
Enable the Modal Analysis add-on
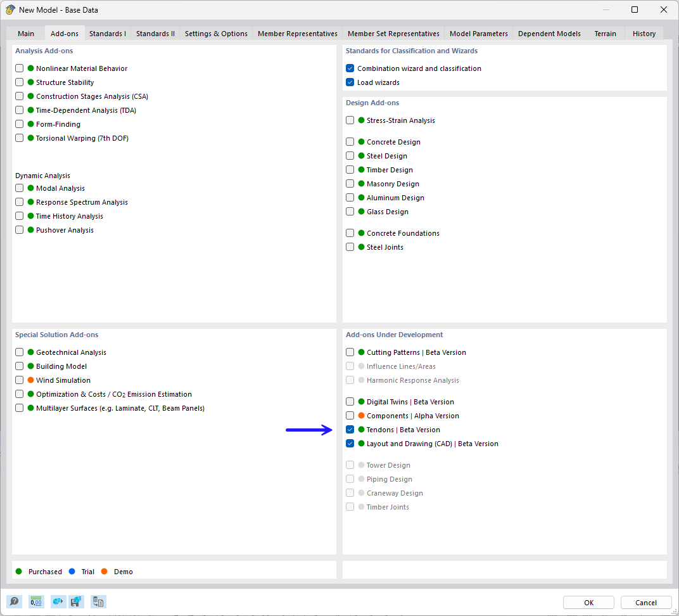[19, 188]
